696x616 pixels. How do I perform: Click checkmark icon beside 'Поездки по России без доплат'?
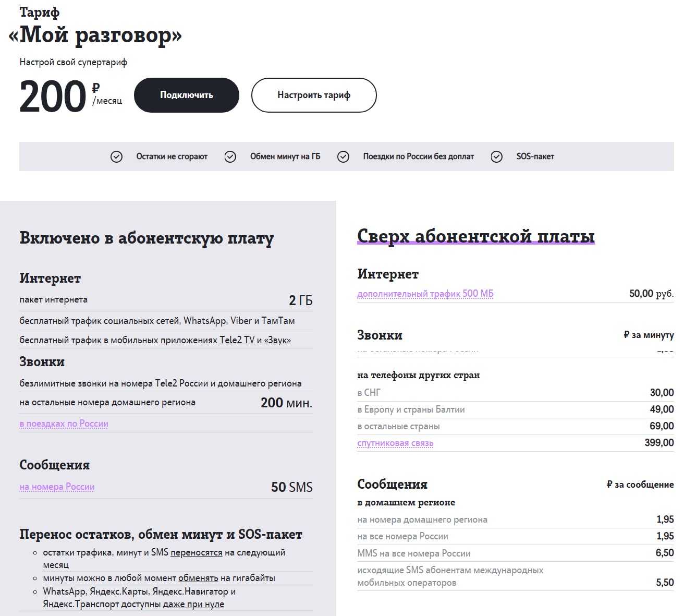343,156
